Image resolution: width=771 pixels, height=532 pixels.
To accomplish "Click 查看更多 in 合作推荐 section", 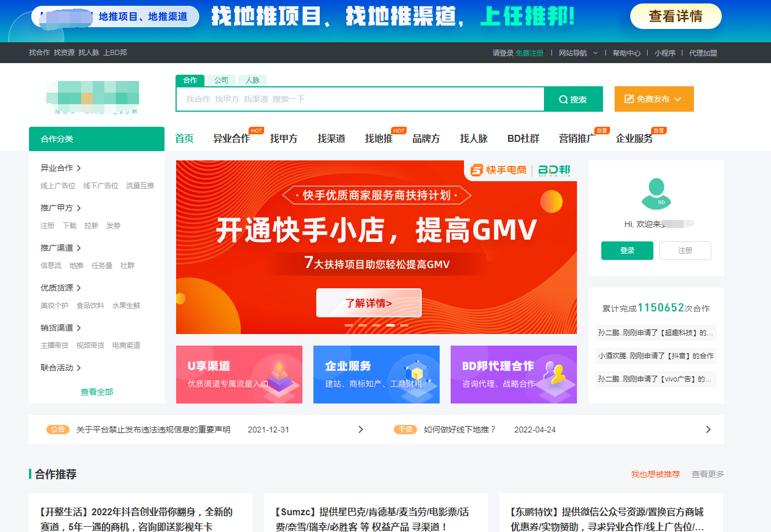I will [708, 474].
